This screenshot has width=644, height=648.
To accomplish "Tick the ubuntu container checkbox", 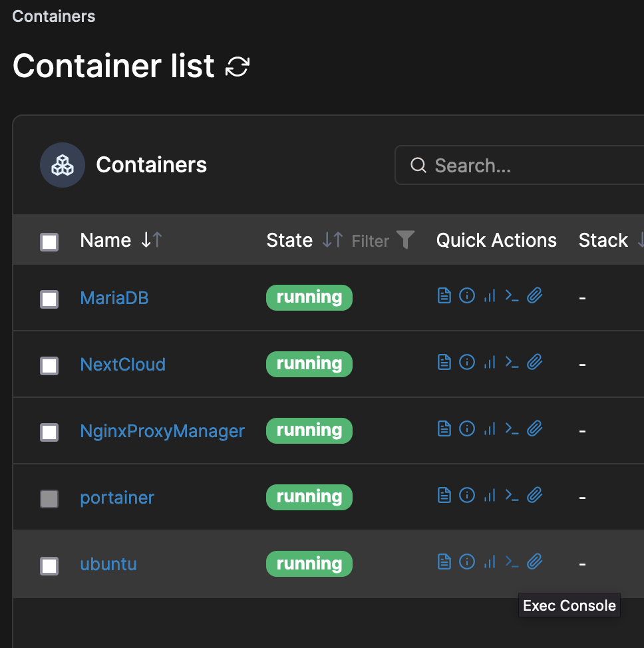I will pos(49,566).
